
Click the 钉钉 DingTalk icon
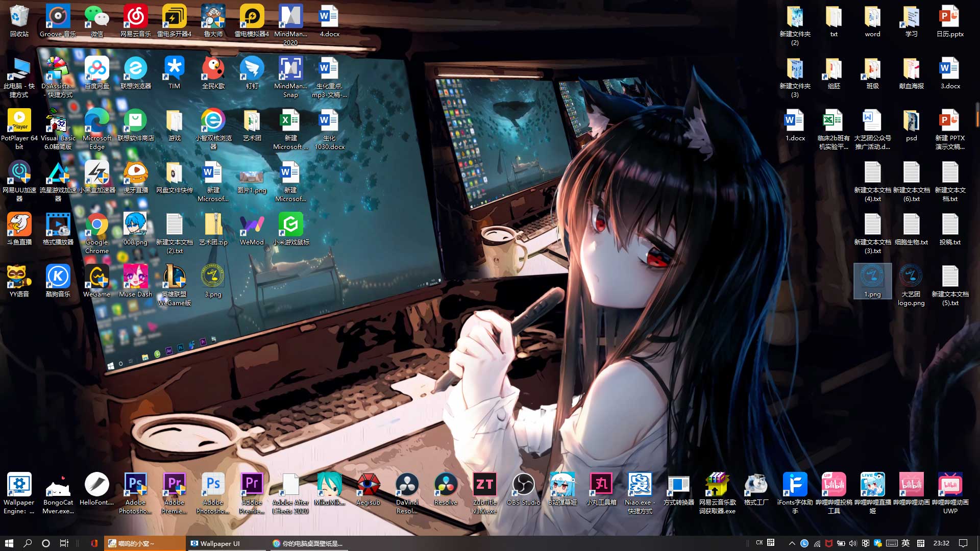click(x=252, y=73)
